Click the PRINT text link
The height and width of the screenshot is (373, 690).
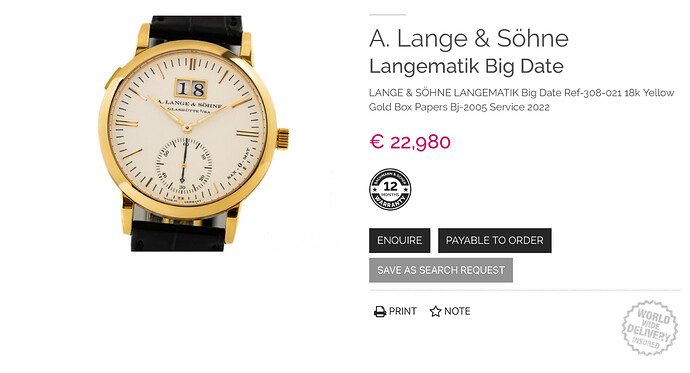403,311
